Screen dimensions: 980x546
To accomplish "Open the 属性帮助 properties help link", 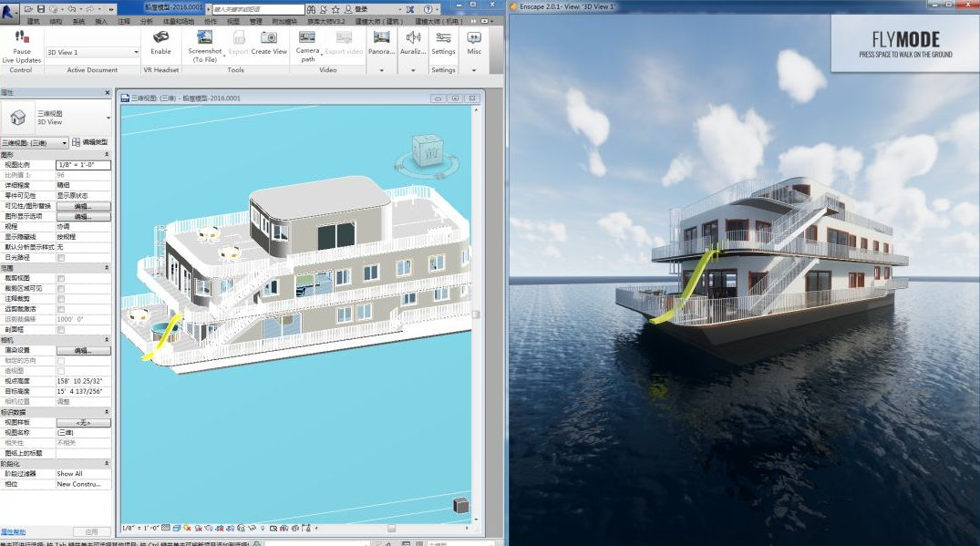I will 13,532.
